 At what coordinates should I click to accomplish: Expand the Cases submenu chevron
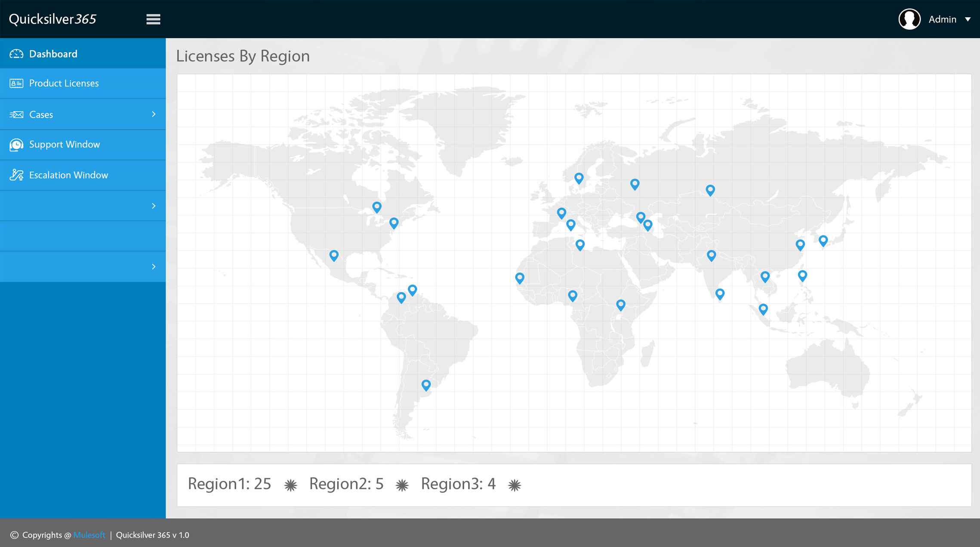[154, 114]
